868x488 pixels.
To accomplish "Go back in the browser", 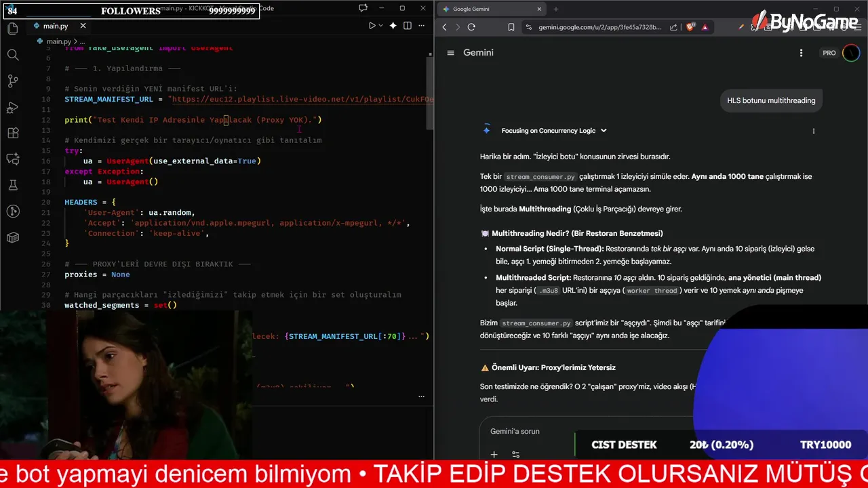I will [x=445, y=27].
